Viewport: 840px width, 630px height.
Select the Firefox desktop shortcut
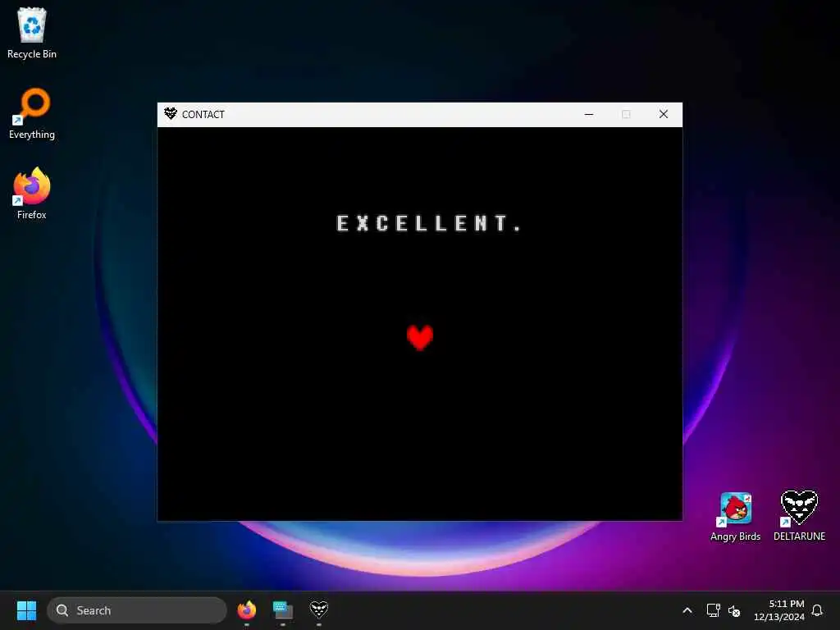[32, 194]
